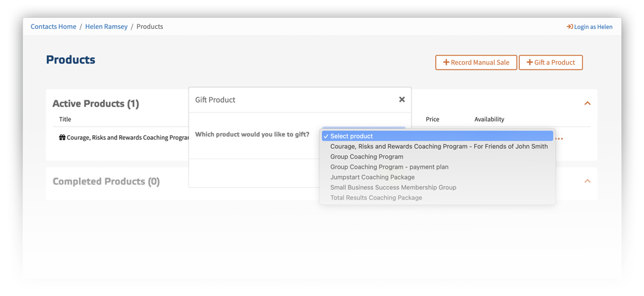Select Group Coaching Program option
644x296 pixels.
[x=437, y=156]
